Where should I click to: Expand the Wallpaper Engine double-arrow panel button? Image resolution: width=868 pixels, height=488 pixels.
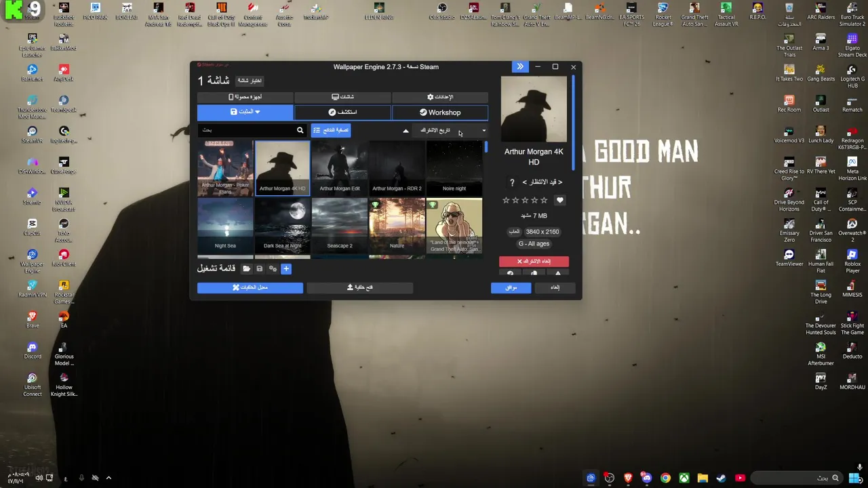[520, 66]
